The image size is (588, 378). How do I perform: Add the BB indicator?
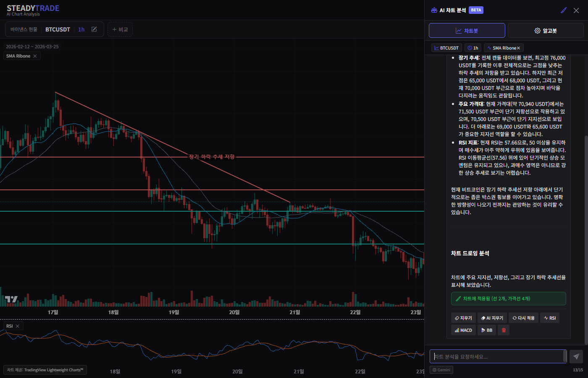point(486,330)
